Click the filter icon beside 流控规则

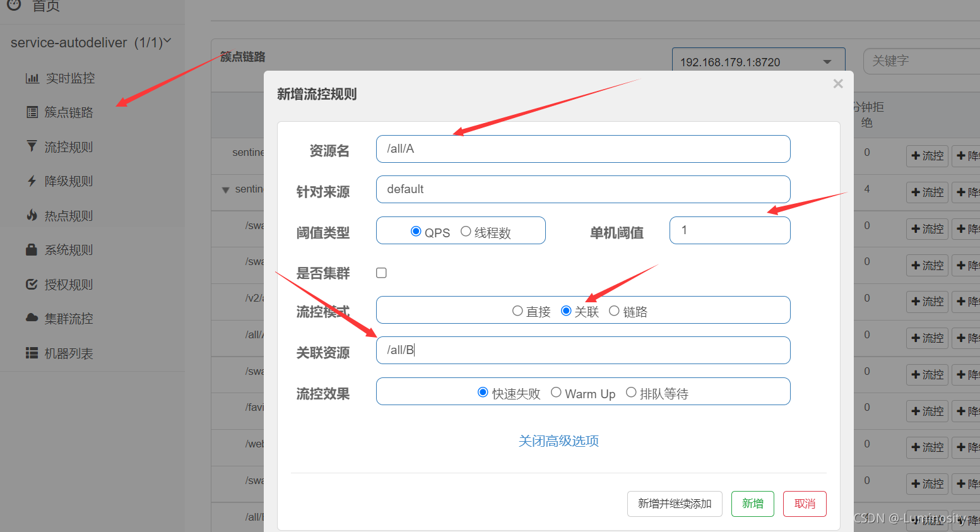(32, 146)
